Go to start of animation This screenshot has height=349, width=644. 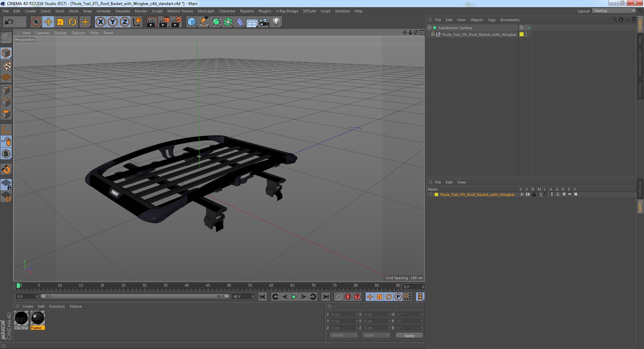(263, 297)
